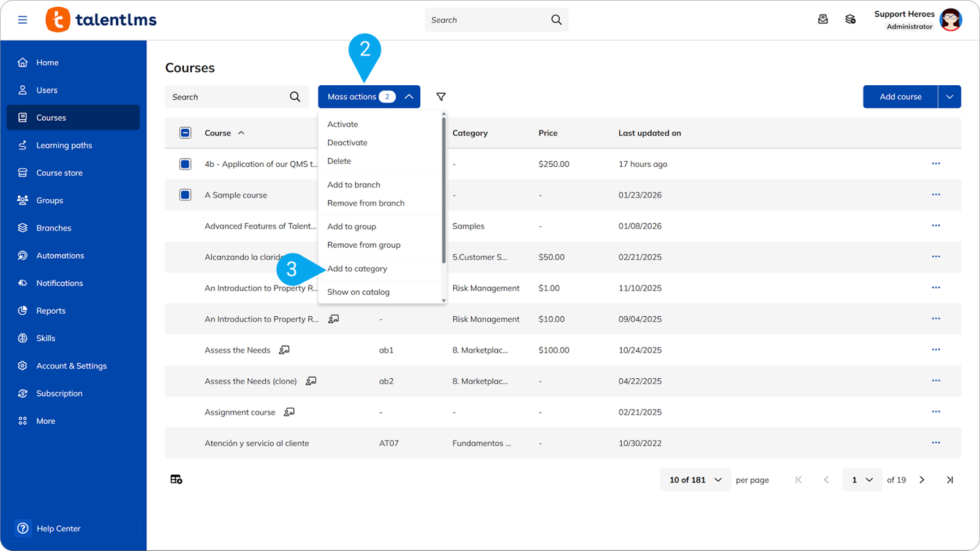The height and width of the screenshot is (551, 980).
Task: Toggle the select-all courses header checkbox
Action: click(185, 133)
